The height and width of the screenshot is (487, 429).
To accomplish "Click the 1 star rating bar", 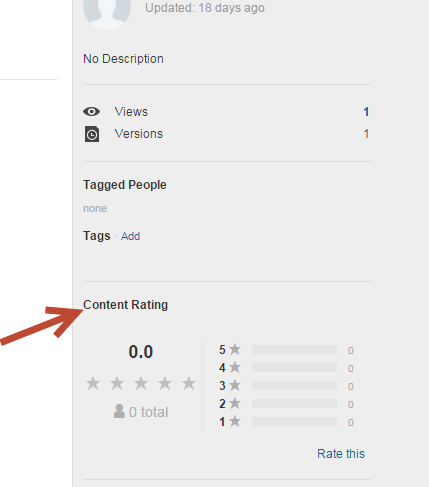I will coord(294,421).
